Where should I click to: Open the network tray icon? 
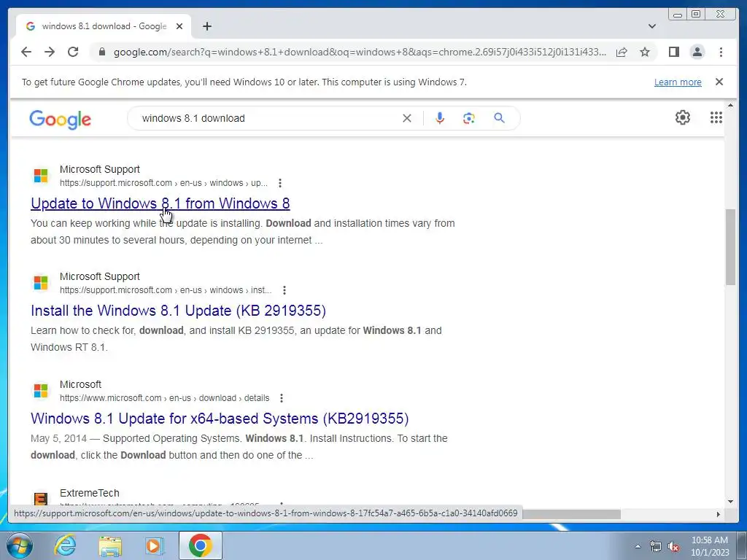tap(656, 546)
